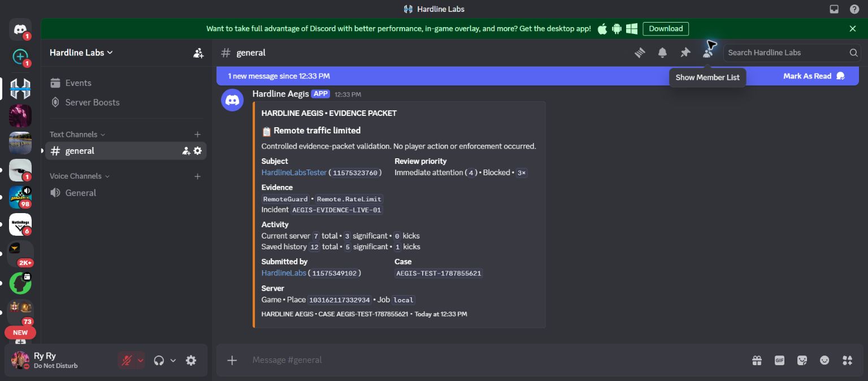The image size is (868, 381).
Task: Open the gift icon in message bar
Action: point(757,360)
